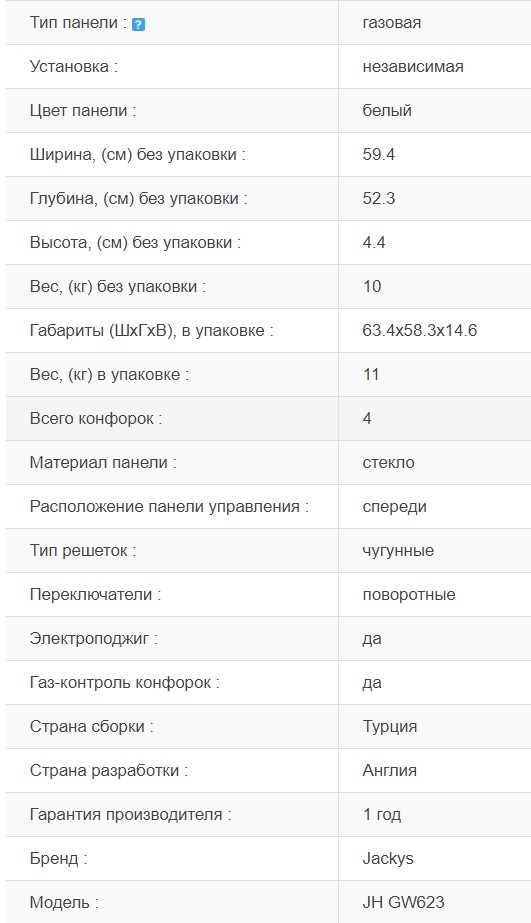
Task: Click the Установка row label
Action: (74, 67)
